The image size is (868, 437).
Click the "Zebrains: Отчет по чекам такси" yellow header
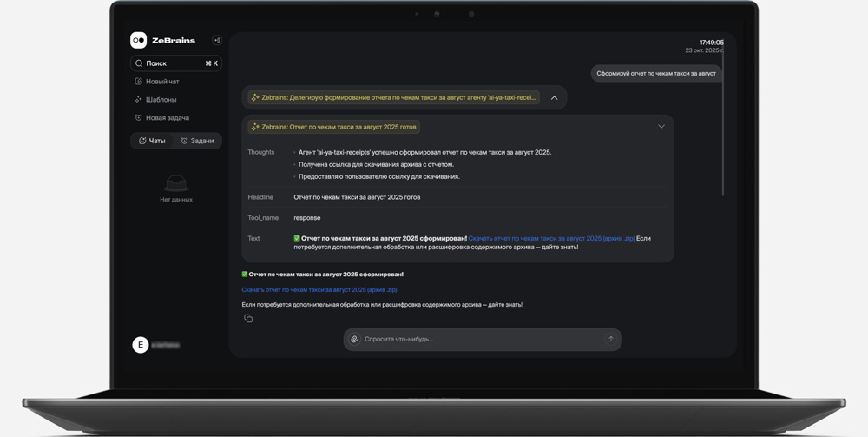333,127
